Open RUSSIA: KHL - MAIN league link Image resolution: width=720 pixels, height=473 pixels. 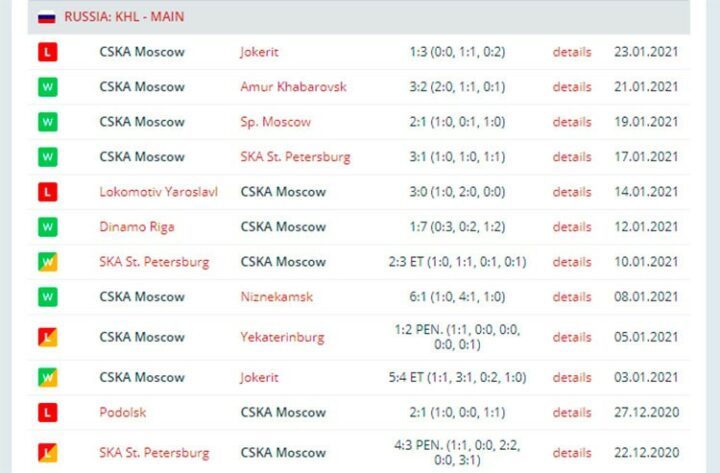click(x=124, y=17)
